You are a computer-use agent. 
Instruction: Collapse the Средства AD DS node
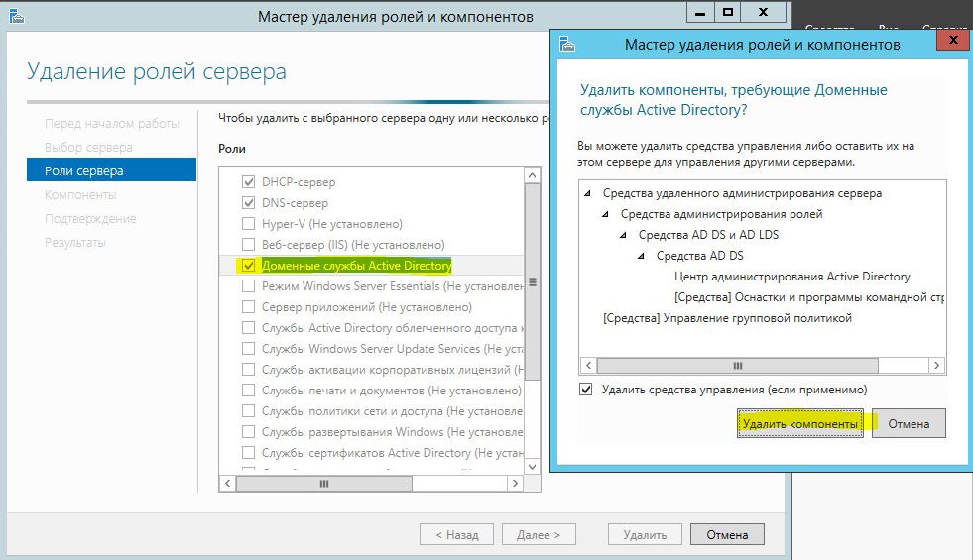pos(641,256)
